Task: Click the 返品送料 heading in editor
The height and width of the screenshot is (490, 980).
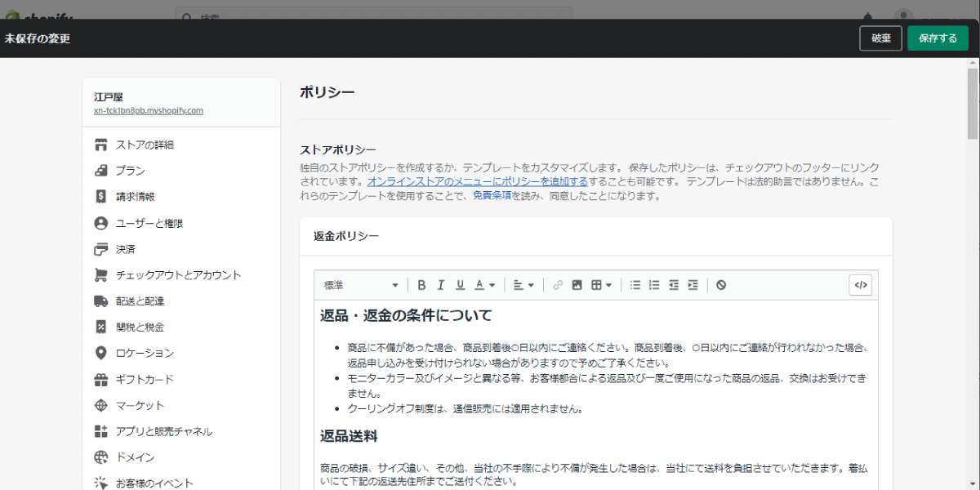Action: tap(349, 436)
